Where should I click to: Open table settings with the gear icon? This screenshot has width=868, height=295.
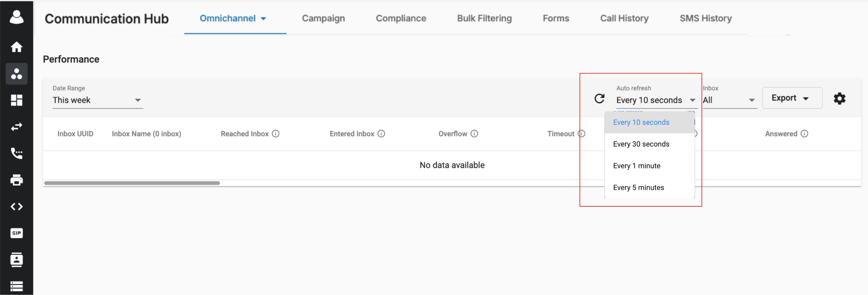tap(839, 99)
